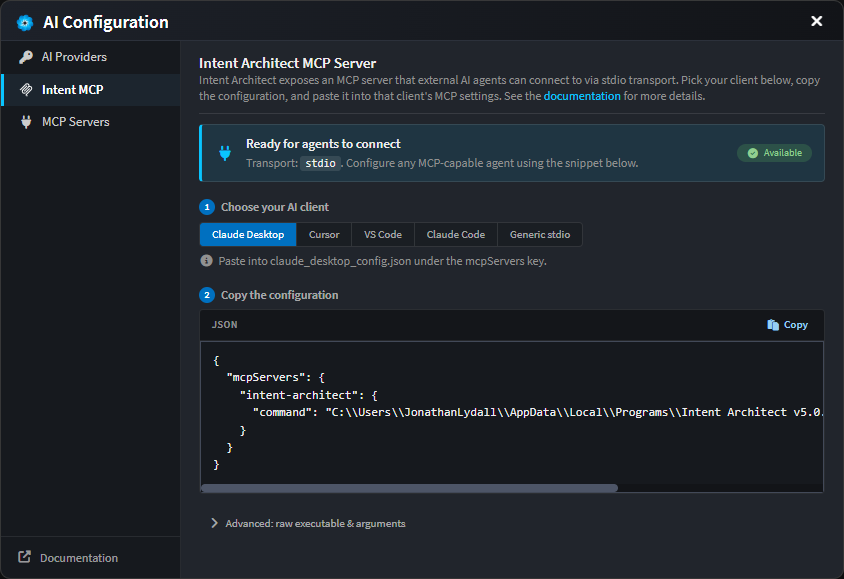Click the JSON label in code header
Viewport: 844px width, 579px height.
click(x=224, y=325)
